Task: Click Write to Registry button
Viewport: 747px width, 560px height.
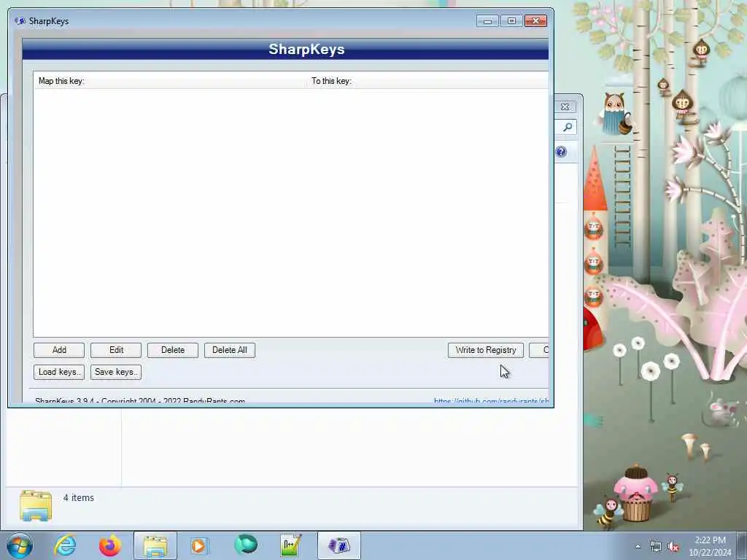Action: pos(485,350)
